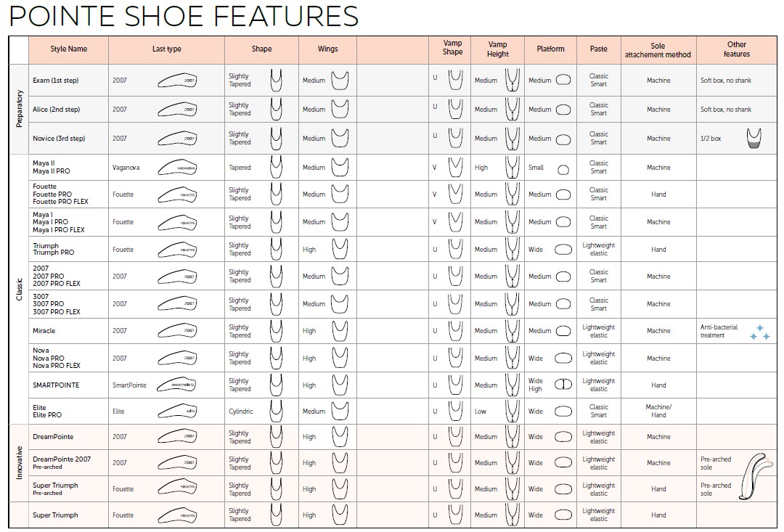Image resolution: width=784 pixels, height=532 pixels.
Task: Click the Miracle style name
Action: [x=44, y=331]
